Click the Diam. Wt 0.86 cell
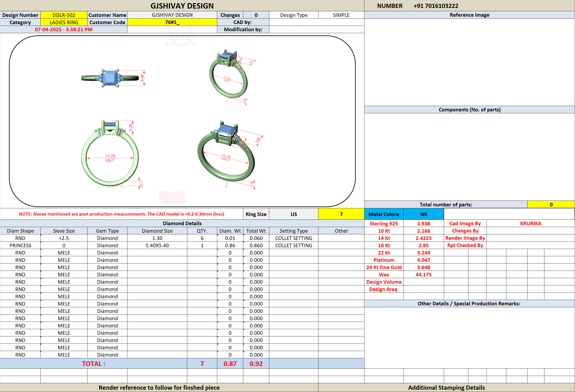The width and height of the screenshot is (575, 392). pos(230,246)
